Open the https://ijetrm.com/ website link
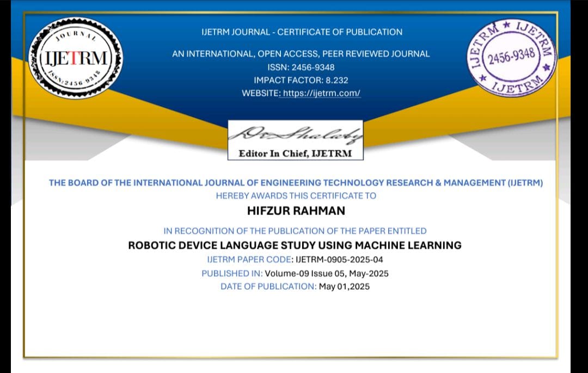The height and width of the screenshot is (373, 588). [321, 93]
